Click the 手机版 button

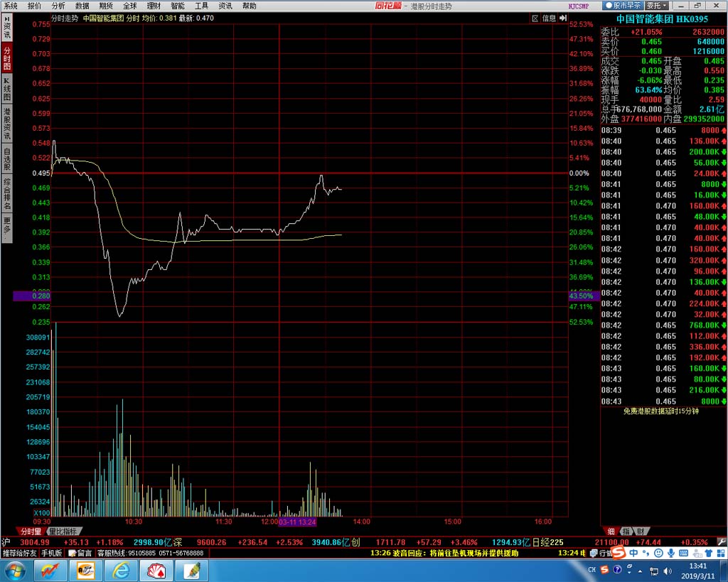coord(51,554)
